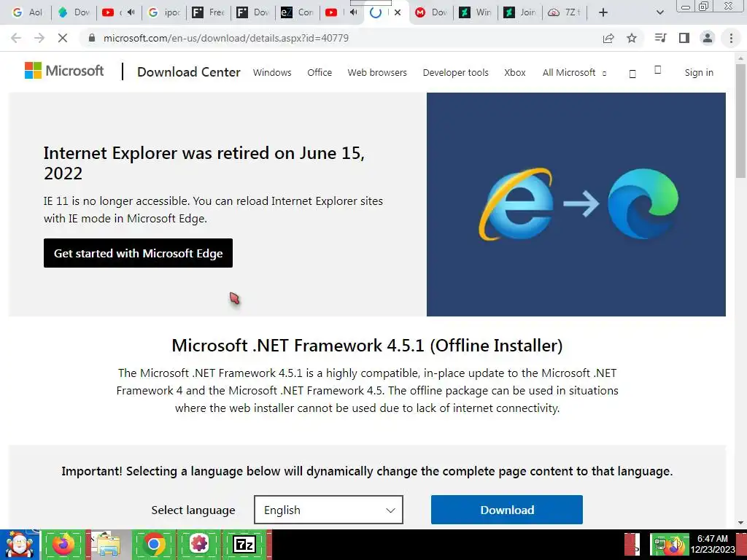
Task: Click scrollbar down arrow
Action: coord(741,523)
